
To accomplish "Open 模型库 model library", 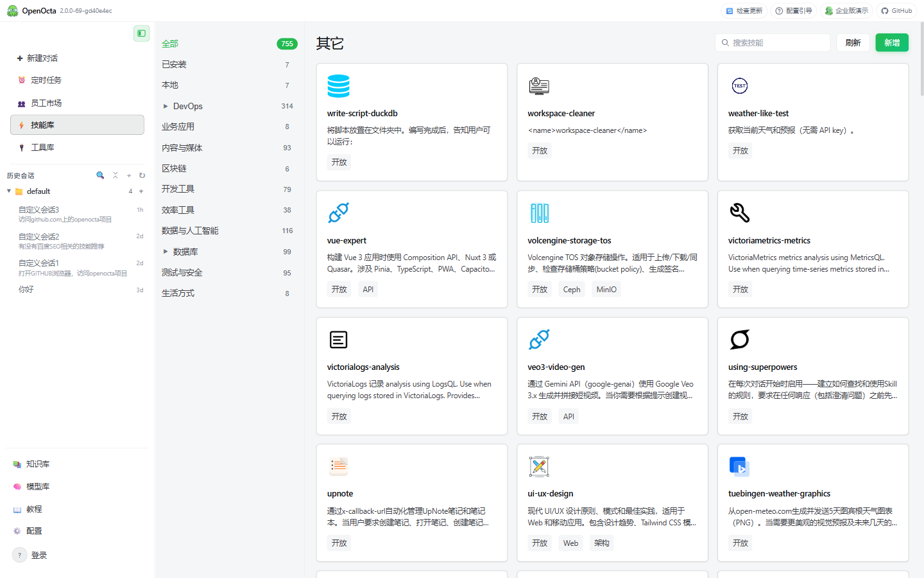I will [x=77, y=486].
